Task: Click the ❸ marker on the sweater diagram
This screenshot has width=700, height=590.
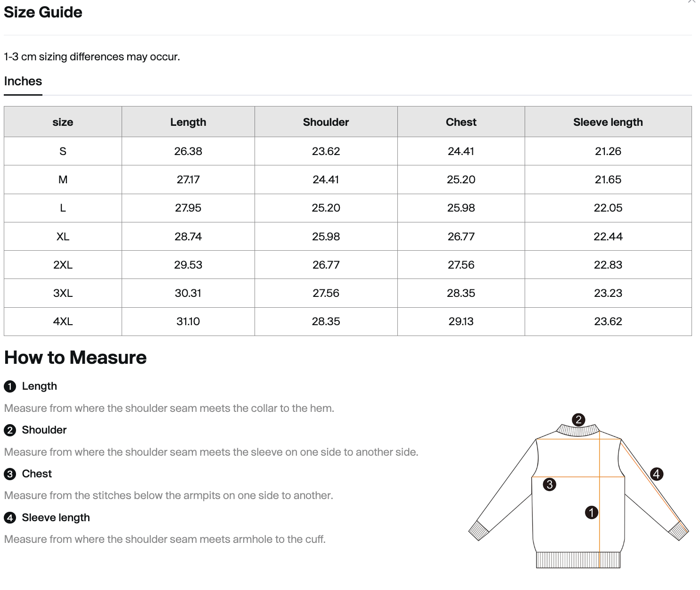Action: point(550,484)
